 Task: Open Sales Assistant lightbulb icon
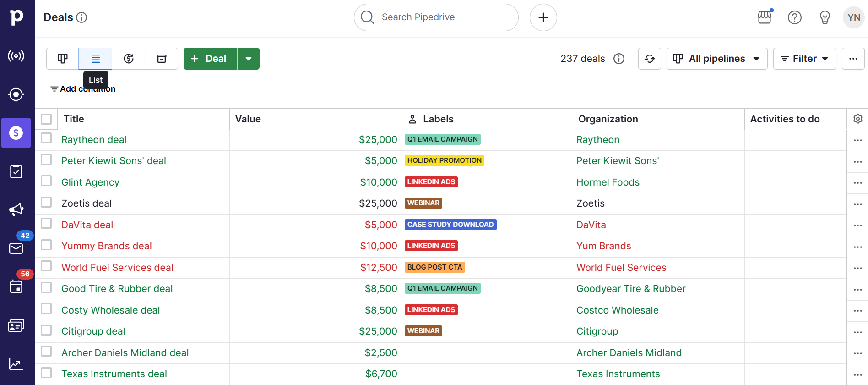click(x=825, y=17)
